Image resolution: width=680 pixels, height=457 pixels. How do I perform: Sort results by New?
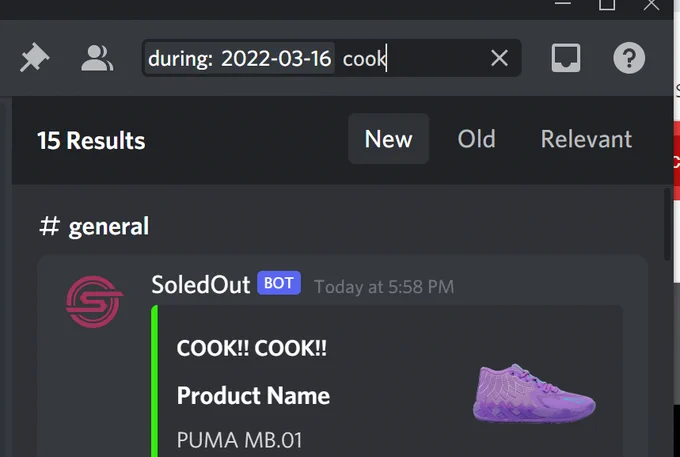point(388,139)
